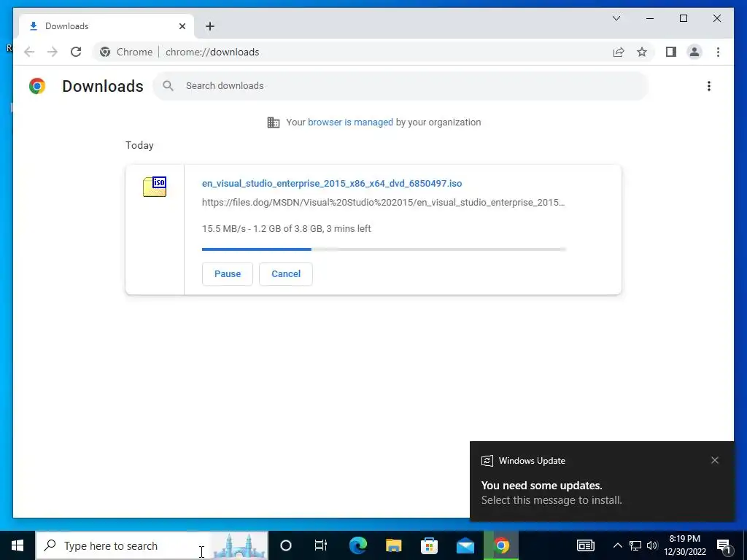Screen dimensions: 747x560
Task: Click the network status tray icon
Action: pyautogui.click(x=635, y=545)
